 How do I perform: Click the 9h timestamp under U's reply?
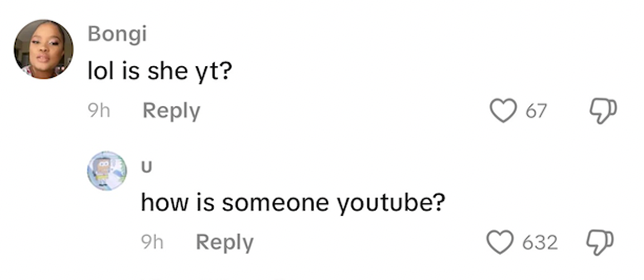click(x=152, y=243)
